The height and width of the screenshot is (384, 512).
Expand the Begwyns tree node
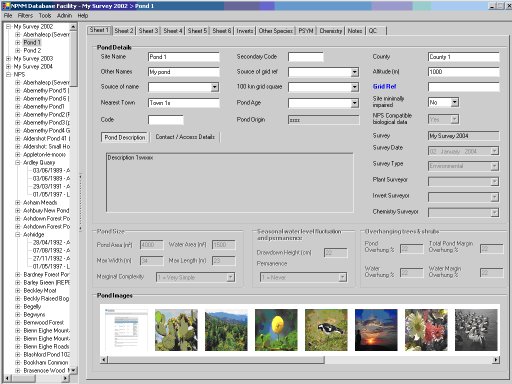pyautogui.click(x=18, y=314)
